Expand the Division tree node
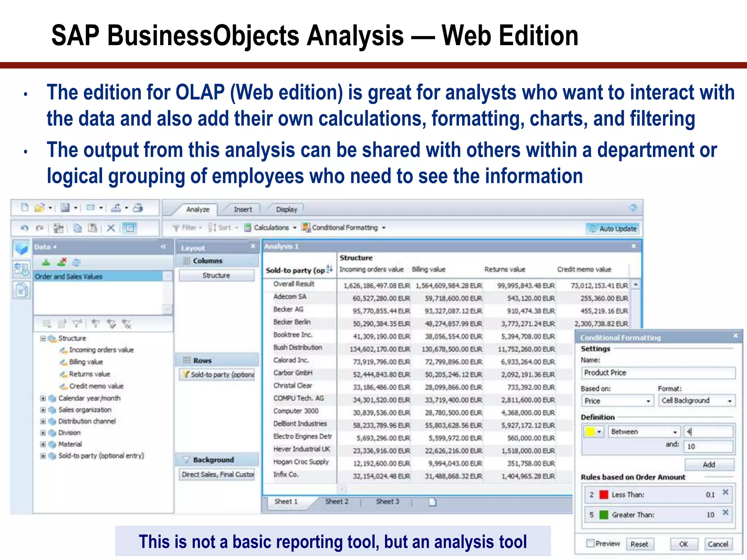 43,433
